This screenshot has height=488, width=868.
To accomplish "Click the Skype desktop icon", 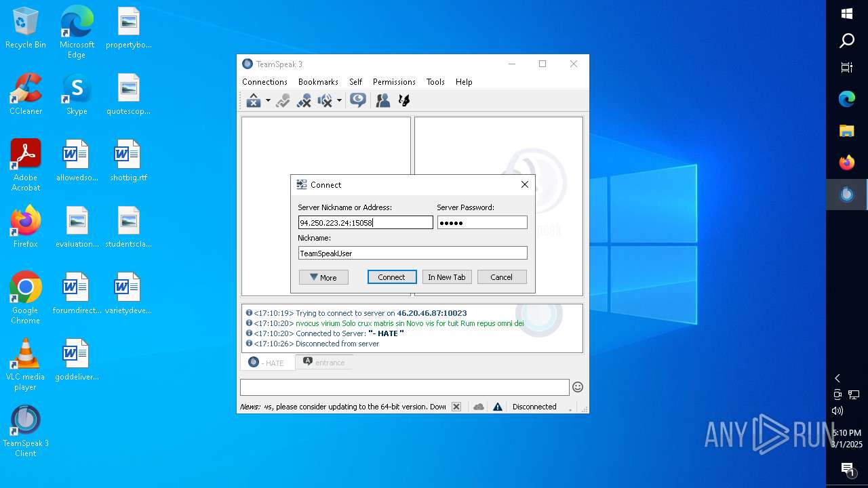I will 77,94.
